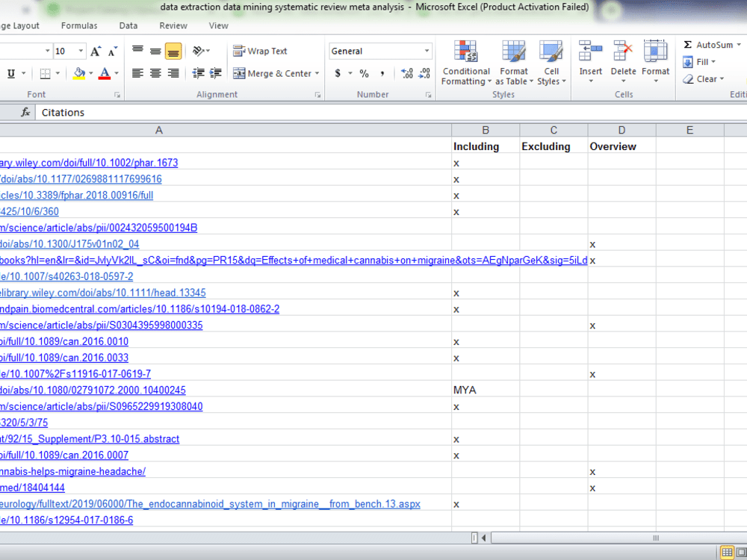747x560 pixels.
Task: Open Borders dropdown arrow
Action: pyautogui.click(x=58, y=73)
